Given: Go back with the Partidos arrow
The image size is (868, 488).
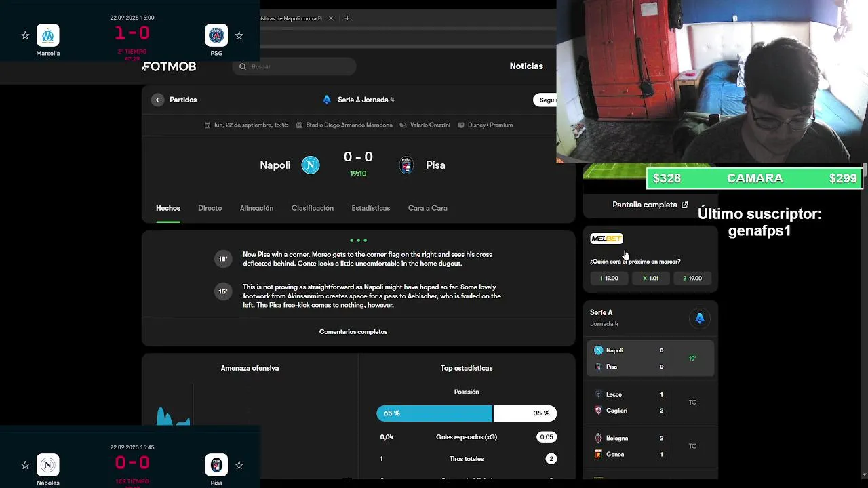Looking at the screenshot, I should pyautogui.click(x=157, y=100).
